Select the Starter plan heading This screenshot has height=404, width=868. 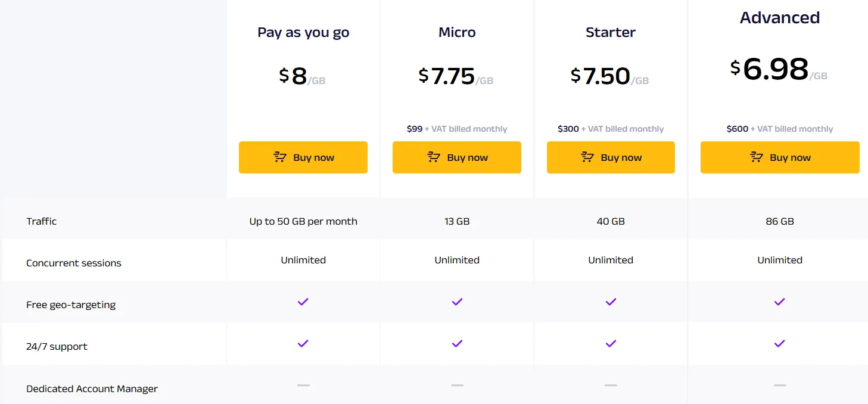[x=611, y=32]
